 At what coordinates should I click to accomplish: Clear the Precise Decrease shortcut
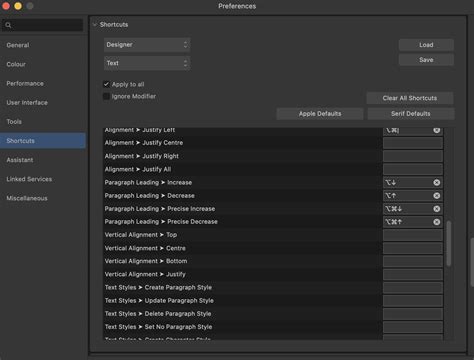click(436, 222)
